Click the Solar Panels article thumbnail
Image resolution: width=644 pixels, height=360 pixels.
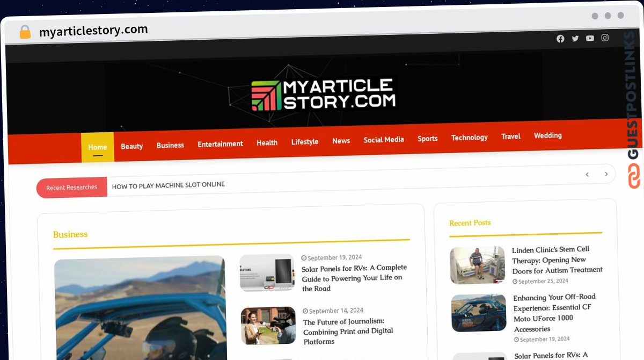pos(267,272)
